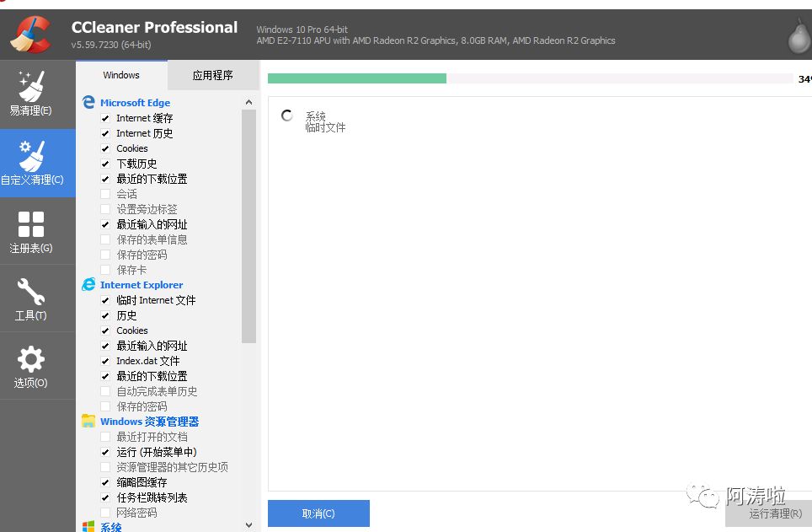Click Internet Explorer 历史 label
Image resolution: width=812 pixels, height=532 pixels.
126,315
